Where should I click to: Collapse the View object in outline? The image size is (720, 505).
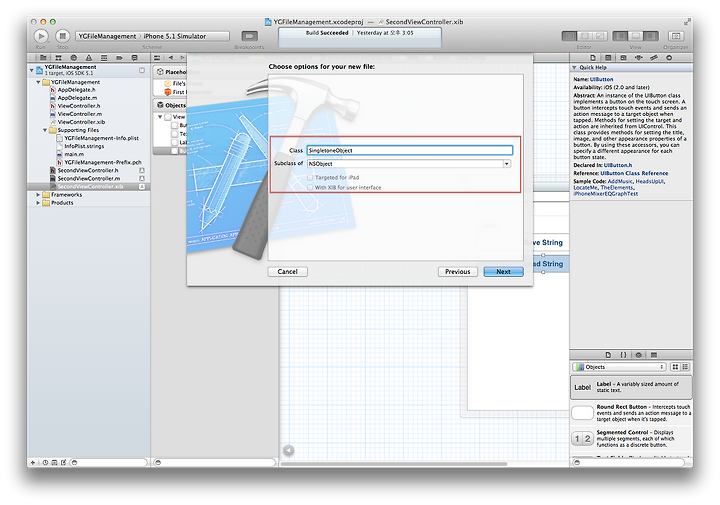(160, 117)
